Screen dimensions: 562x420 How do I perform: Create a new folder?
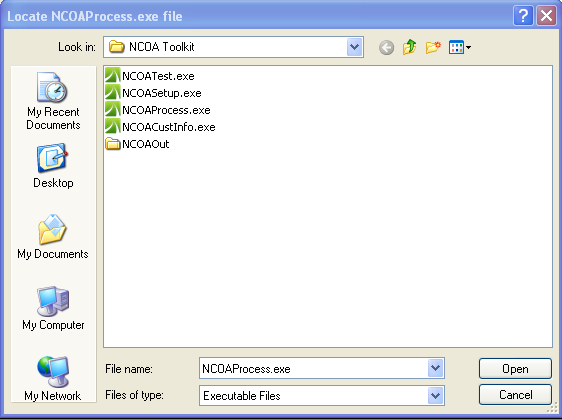pos(433,47)
